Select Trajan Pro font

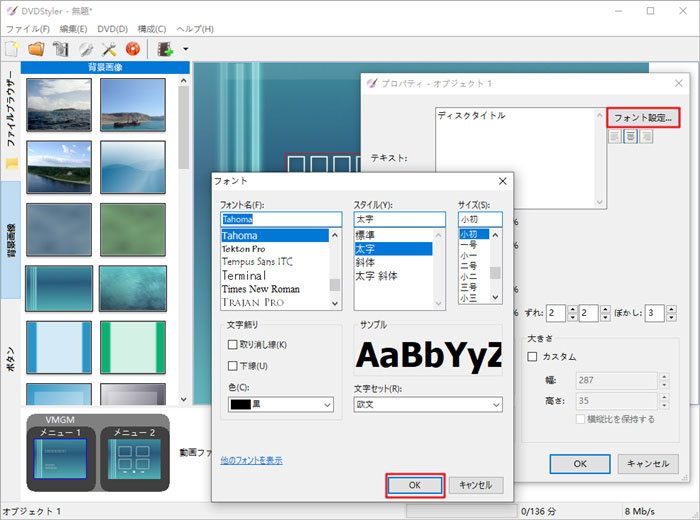tap(275, 302)
